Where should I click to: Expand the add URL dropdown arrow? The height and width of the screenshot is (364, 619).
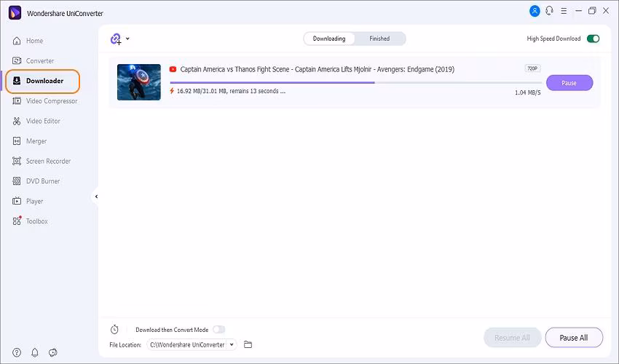coord(127,39)
